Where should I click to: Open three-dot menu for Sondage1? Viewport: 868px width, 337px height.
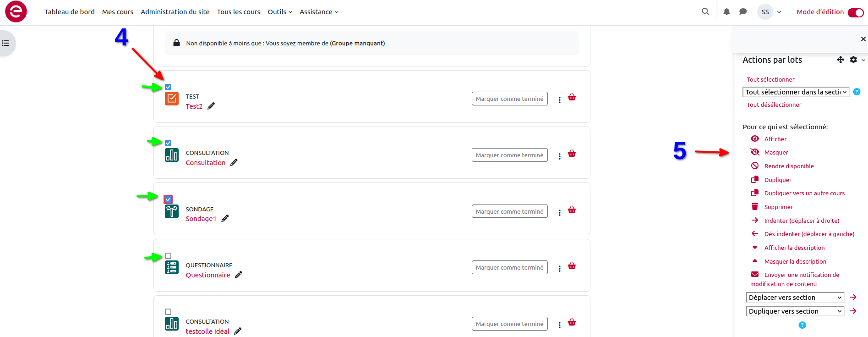coord(559,213)
